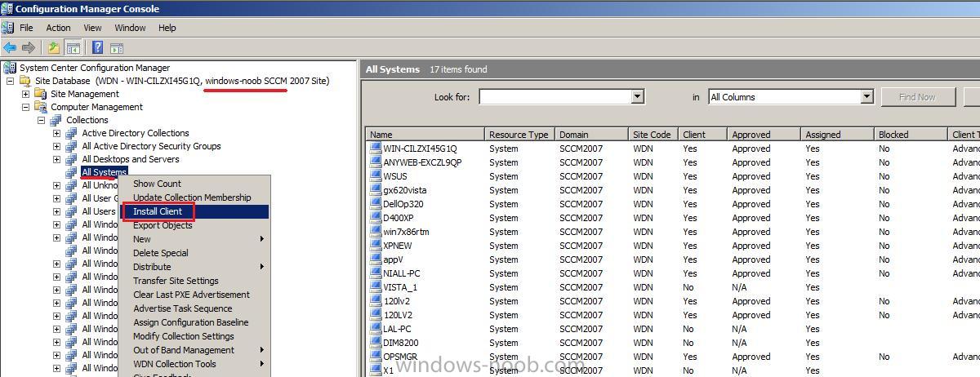Image resolution: width=980 pixels, height=377 pixels.
Task: Click into the Look for text field
Action: tap(555, 97)
